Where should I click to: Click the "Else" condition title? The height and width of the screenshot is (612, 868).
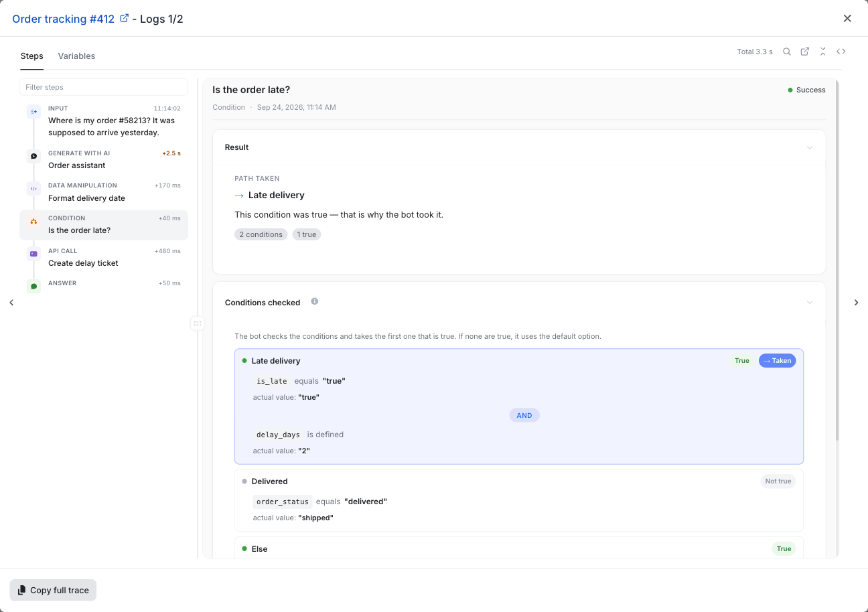[260, 549]
